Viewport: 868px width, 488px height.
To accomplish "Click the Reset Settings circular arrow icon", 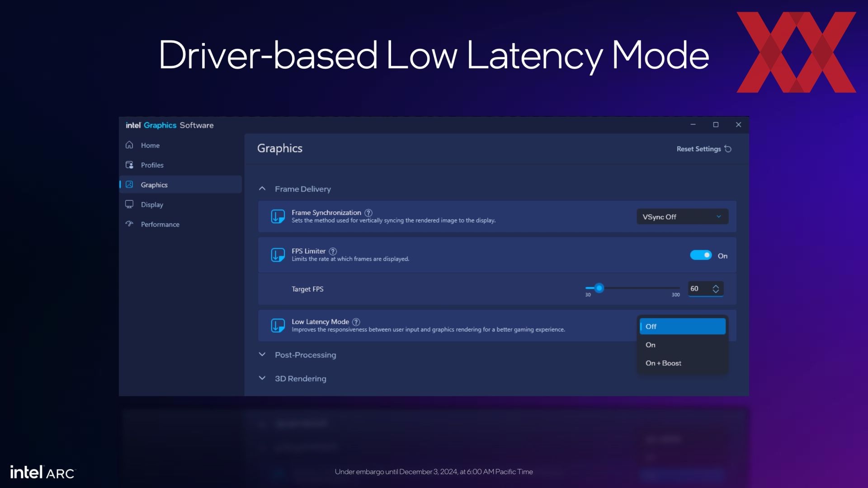I will (728, 149).
